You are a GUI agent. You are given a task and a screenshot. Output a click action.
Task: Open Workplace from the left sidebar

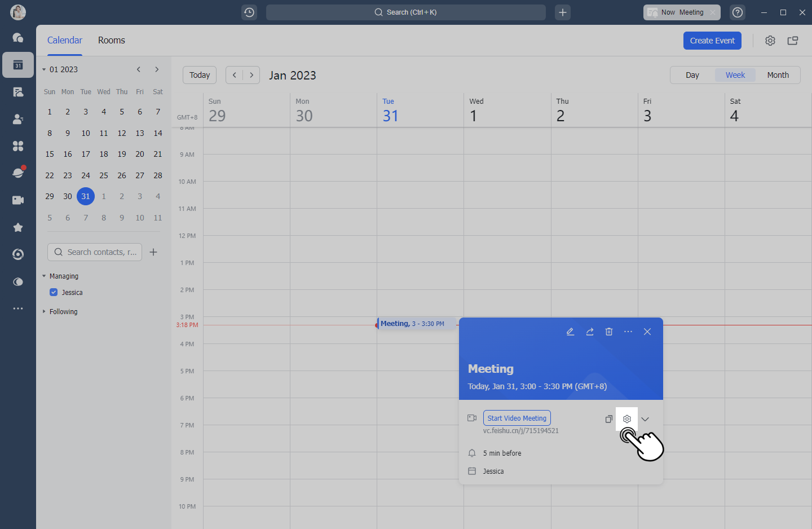(17, 146)
